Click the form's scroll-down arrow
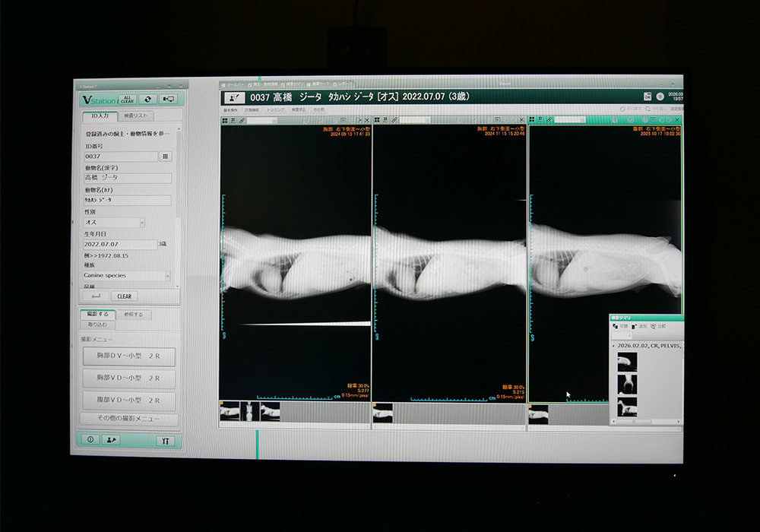 pos(177,286)
